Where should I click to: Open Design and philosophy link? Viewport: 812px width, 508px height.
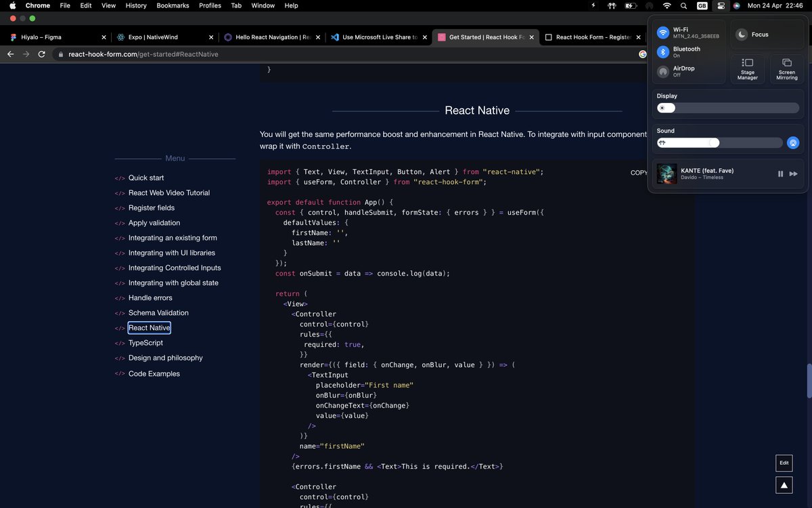click(166, 358)
